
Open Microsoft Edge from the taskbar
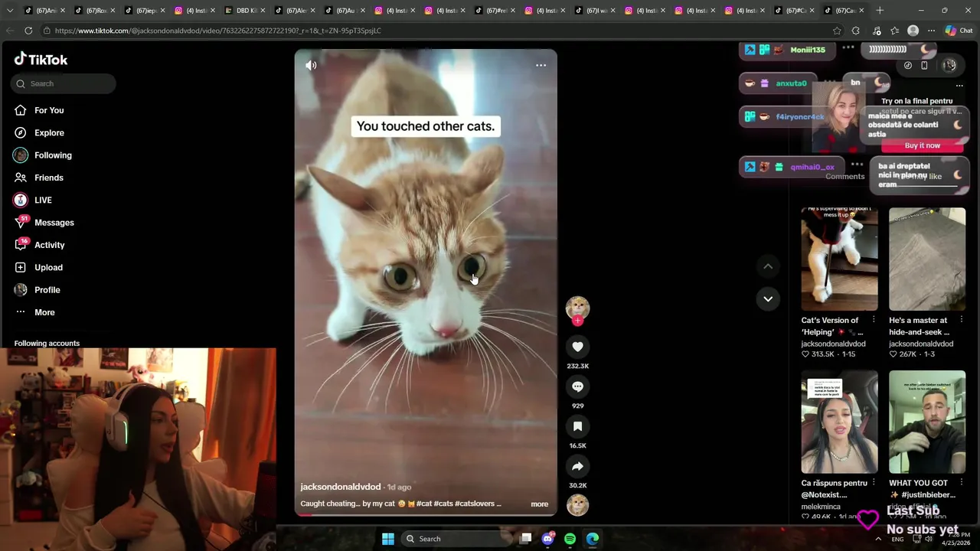(x=593, y=539)
